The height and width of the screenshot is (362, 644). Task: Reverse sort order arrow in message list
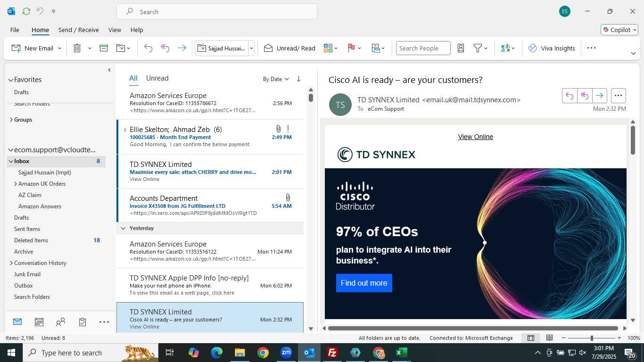[298, 79]
